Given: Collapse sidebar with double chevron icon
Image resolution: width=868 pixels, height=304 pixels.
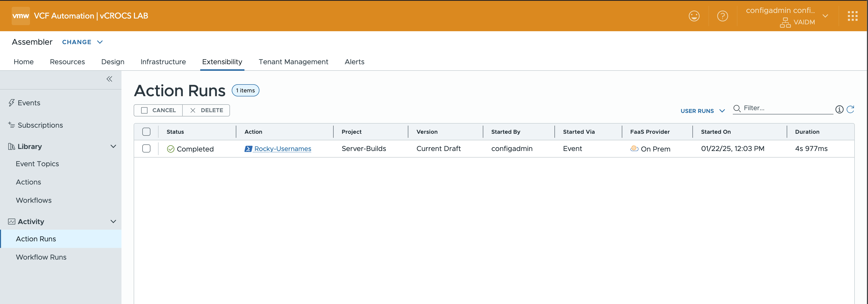Looking at the screenshot, I should pyautogui.click(x=109, y=79).
